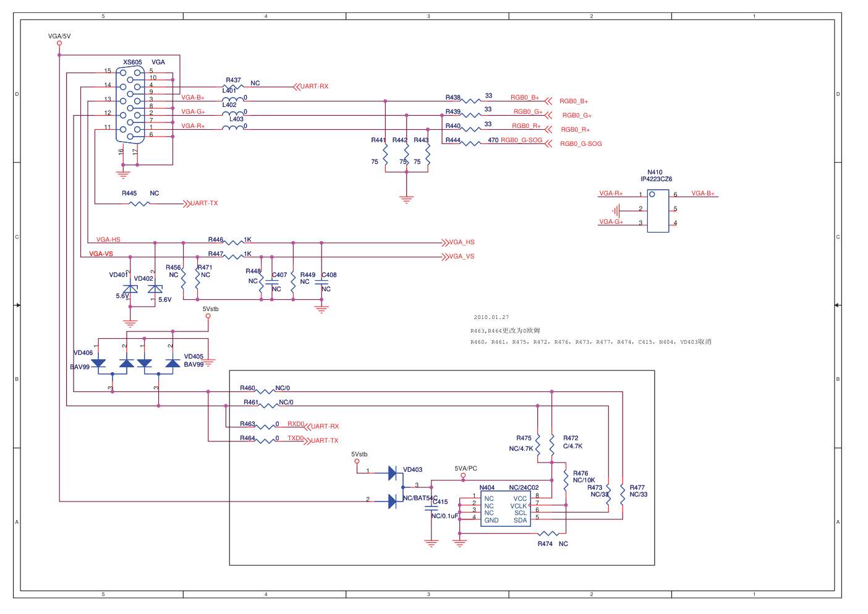Select the R464 resistor symbol
The height and width of the screenshot is (614, 868).
265,441
